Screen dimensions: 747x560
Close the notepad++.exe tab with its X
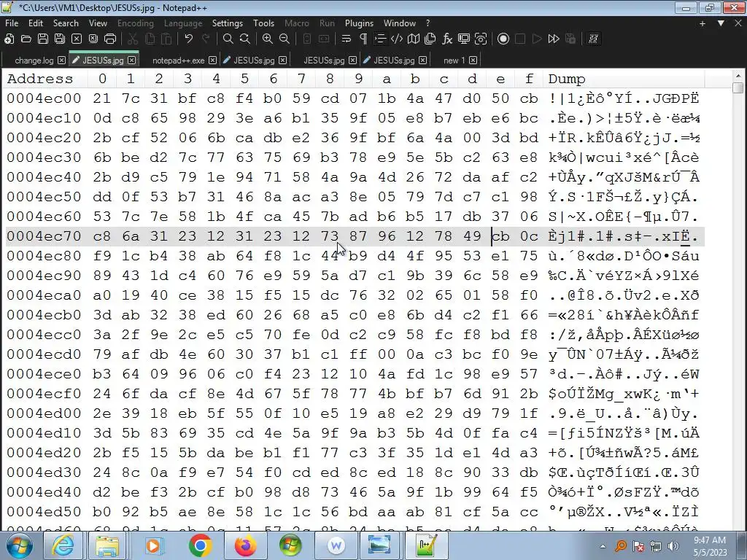point(212,60)
